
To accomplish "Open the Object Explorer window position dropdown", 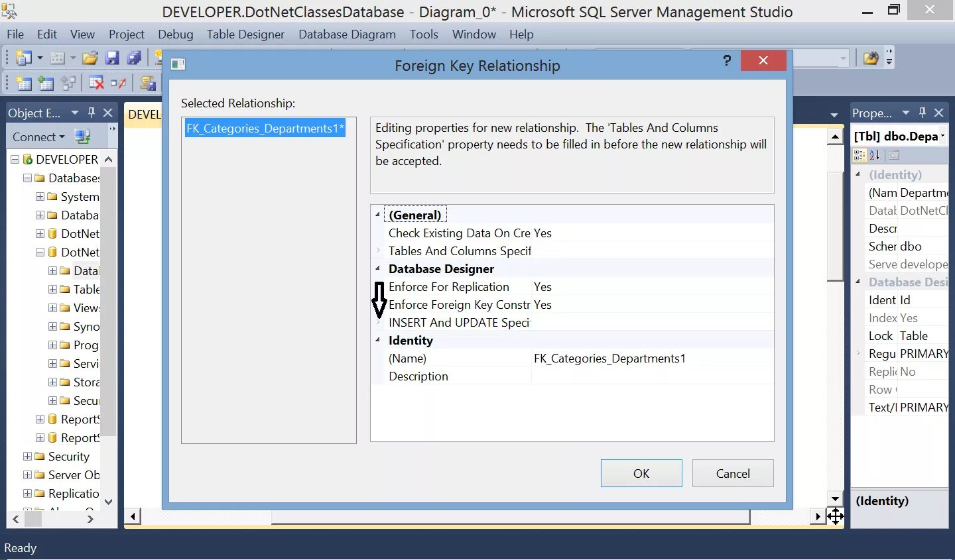I will coord(75,113).
